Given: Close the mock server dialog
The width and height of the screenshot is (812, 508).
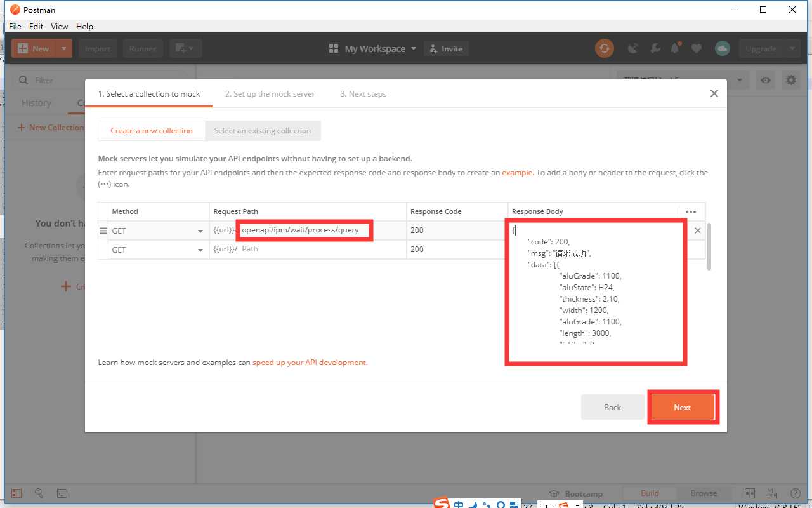Looking at the screenshot, I should click(714, 93).
